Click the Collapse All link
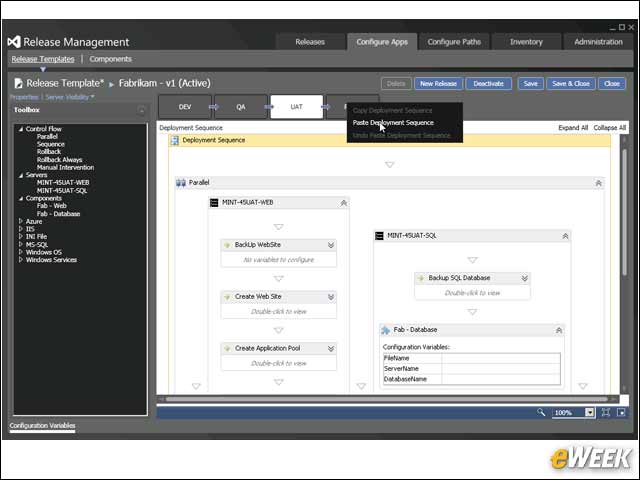The height and width of the screenshot is (480, 640). [x=610, y=128]
